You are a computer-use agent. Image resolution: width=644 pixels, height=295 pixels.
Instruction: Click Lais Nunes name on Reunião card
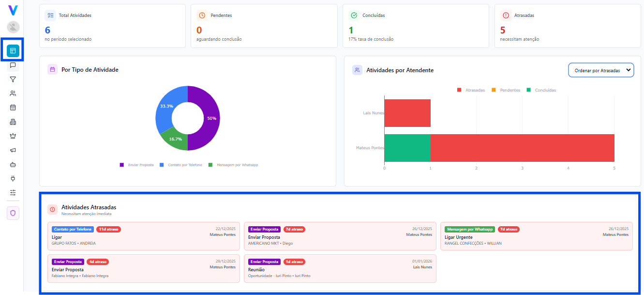tap(422, 267)
